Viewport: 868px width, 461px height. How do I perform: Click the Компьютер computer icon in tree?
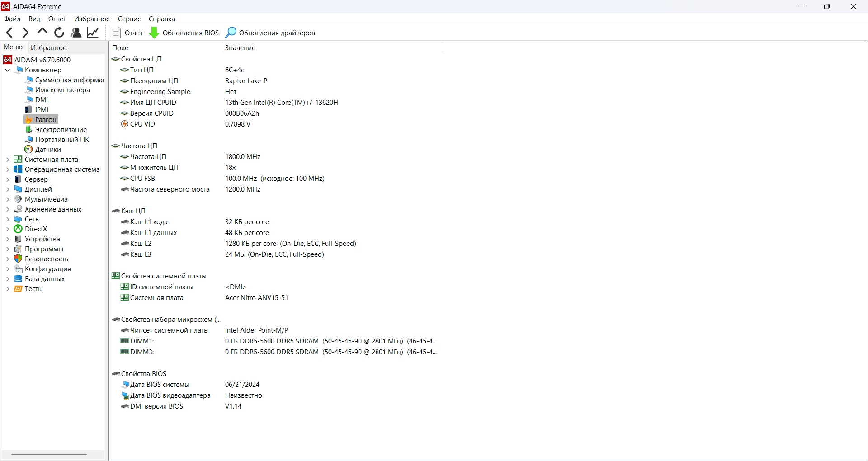19,70
